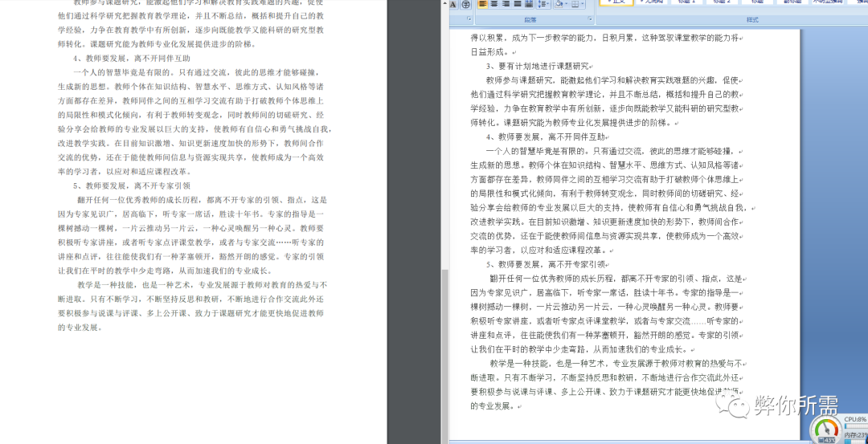
Task: Open shading color dropdown arrow
Action: (x=567, y=4)
